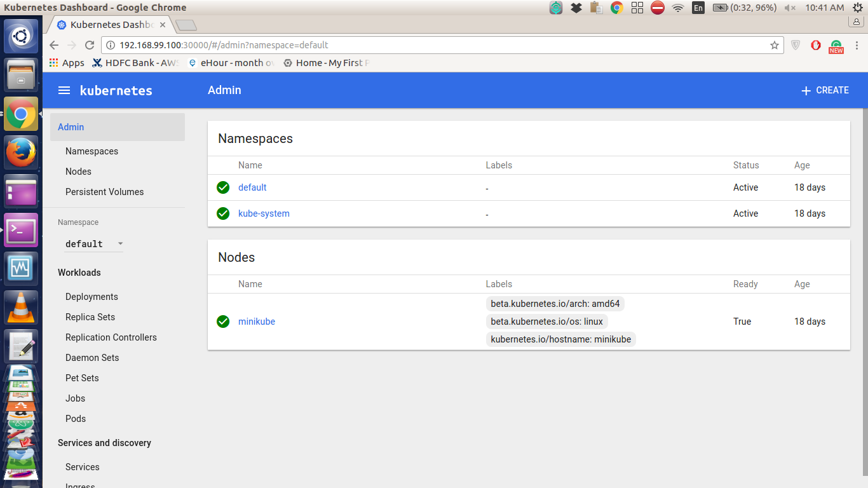
Task: Open Replica Sets in the sidebar
Action: (90, 317)
